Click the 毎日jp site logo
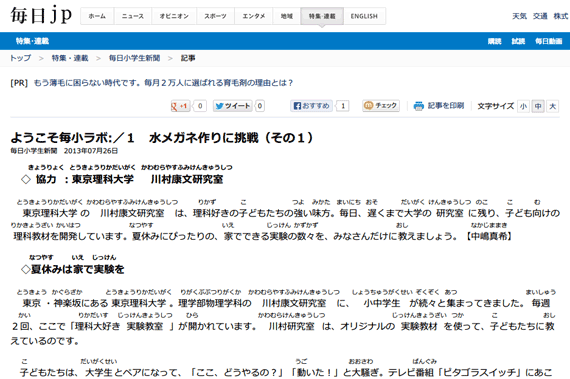 41,15
